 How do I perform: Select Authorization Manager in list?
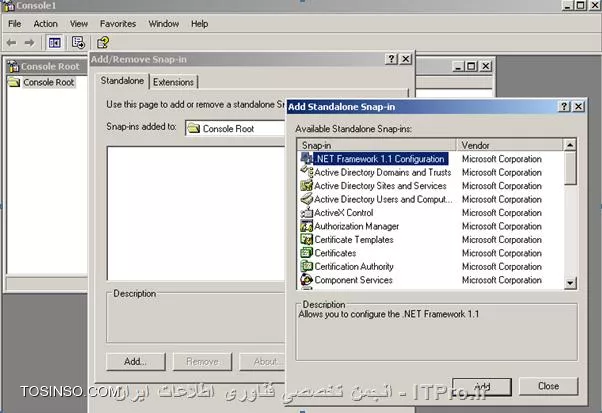(x=430, y=226)
